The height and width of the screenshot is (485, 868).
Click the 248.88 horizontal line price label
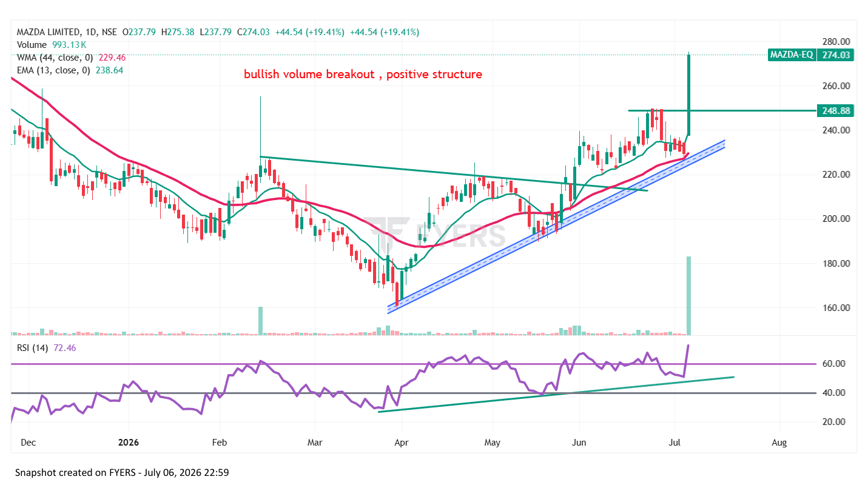835,111
